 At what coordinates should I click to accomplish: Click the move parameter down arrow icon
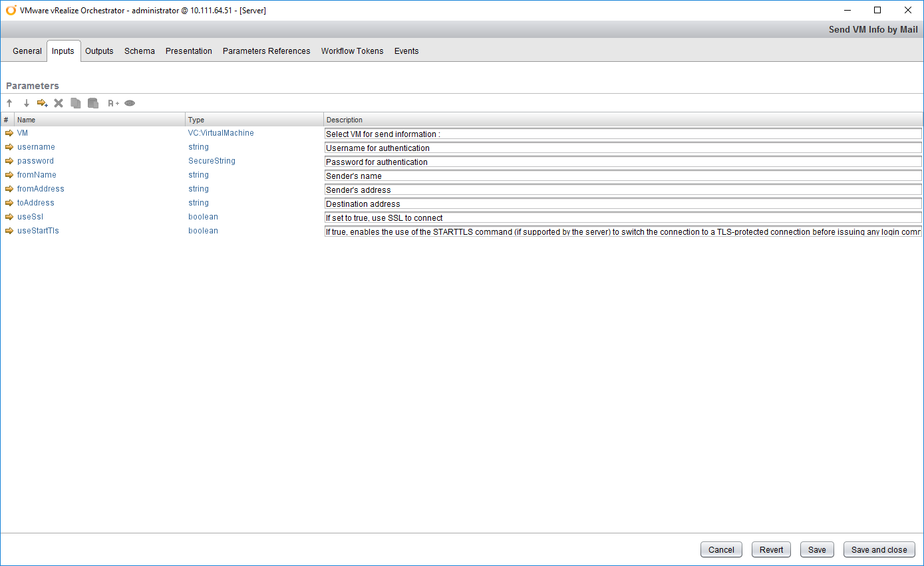(x=27, y=103)
